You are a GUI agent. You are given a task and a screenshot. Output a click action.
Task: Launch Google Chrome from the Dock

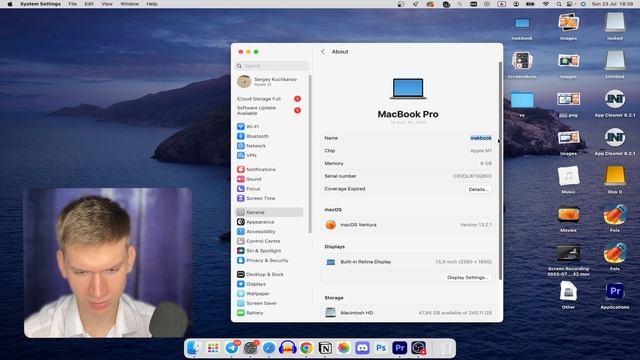[x=306, y=348]
